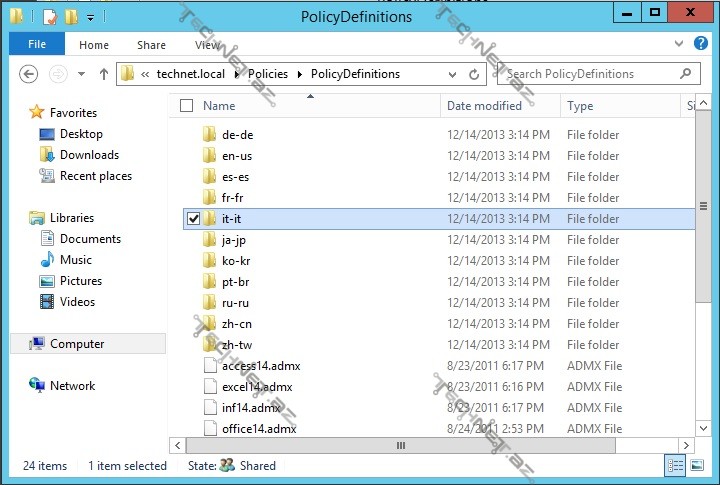The height and width of the screenshot is (485, 720).
Task: Open the Quick Access Toolbar customize dropdown
Action: pos(90,17)
